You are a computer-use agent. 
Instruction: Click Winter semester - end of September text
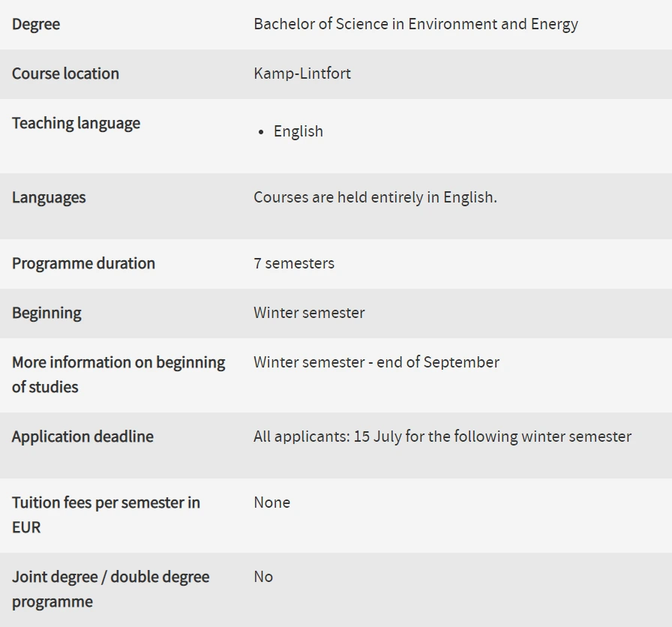click(x=376, y=362)
